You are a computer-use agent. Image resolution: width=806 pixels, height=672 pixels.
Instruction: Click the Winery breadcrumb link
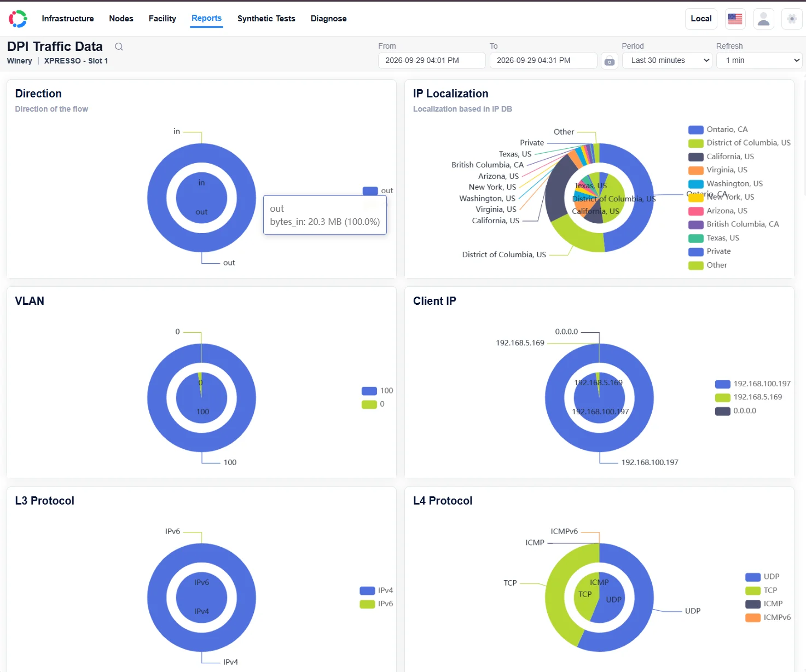pos(20,61)
